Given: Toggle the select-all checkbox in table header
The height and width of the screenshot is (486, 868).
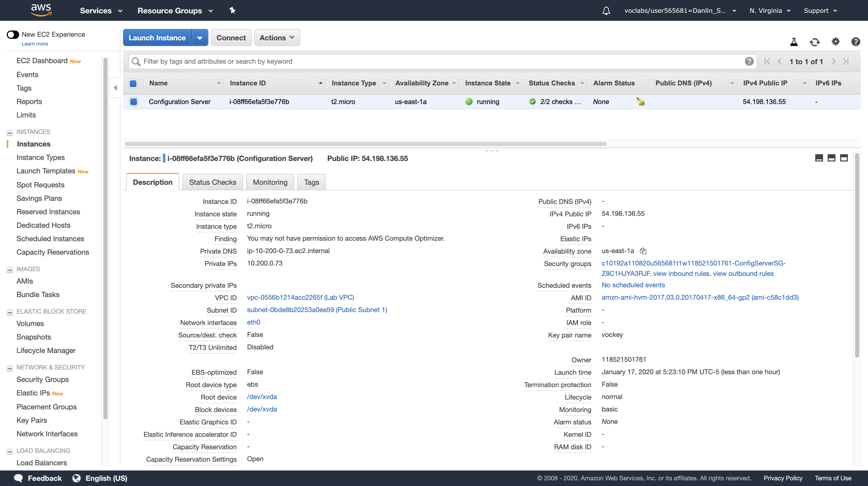Looking at the screenshot, I should (x=133, y=83).
